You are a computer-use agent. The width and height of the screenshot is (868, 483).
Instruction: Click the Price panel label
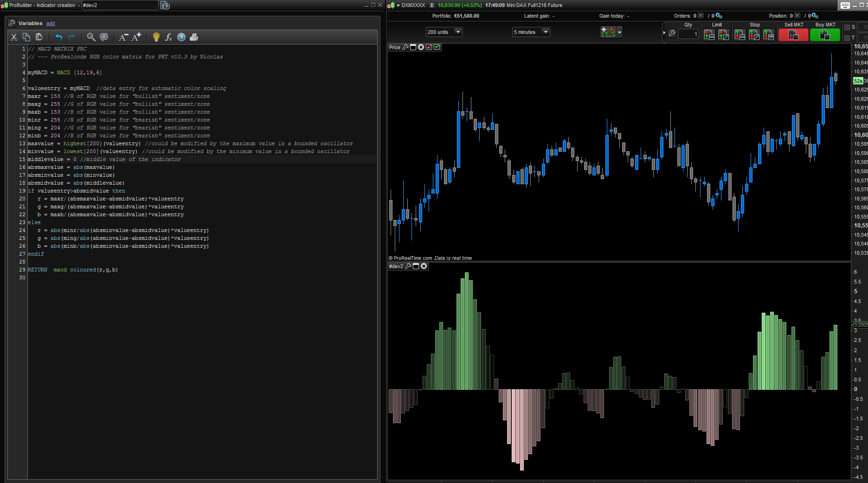pos(395,47)
